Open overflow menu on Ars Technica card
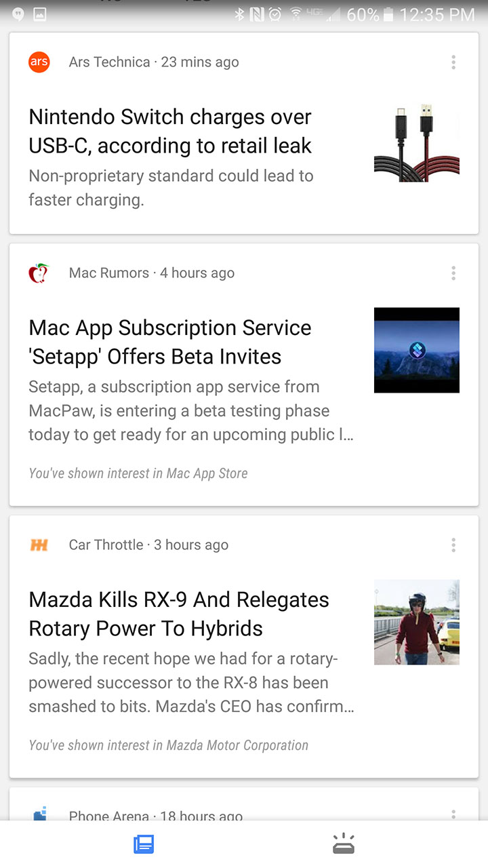The width and height of the screenshot is (488, 868). click(453, 62)
